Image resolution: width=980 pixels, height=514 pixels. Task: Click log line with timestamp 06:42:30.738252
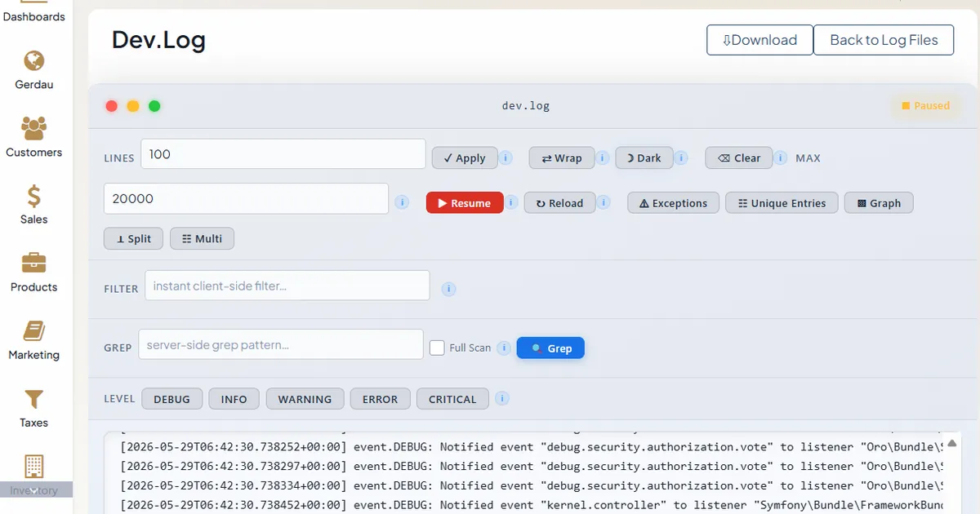(531, 446)
